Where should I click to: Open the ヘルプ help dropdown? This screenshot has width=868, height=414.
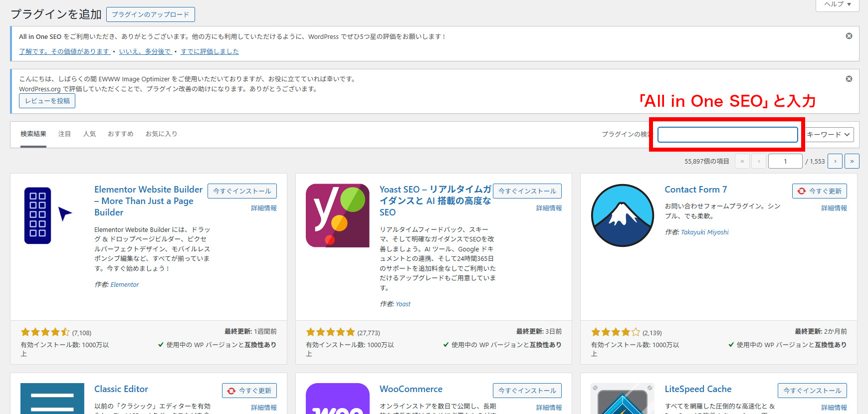tap(838, 4)
